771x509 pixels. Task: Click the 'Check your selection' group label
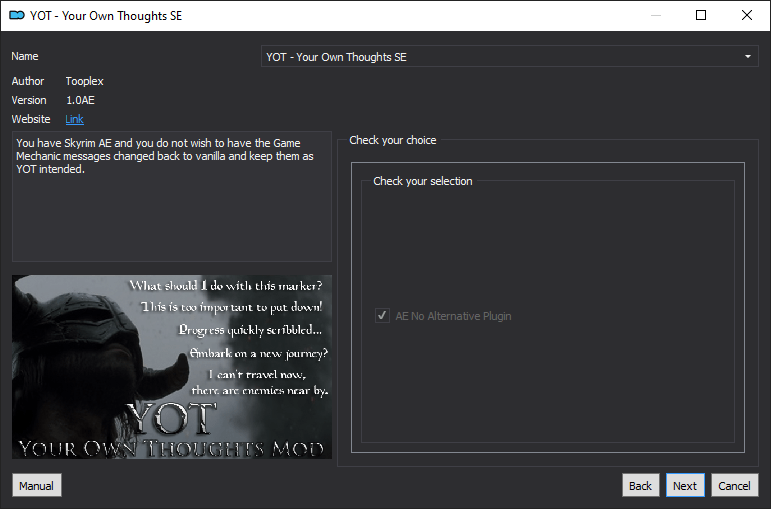point(422,181)
